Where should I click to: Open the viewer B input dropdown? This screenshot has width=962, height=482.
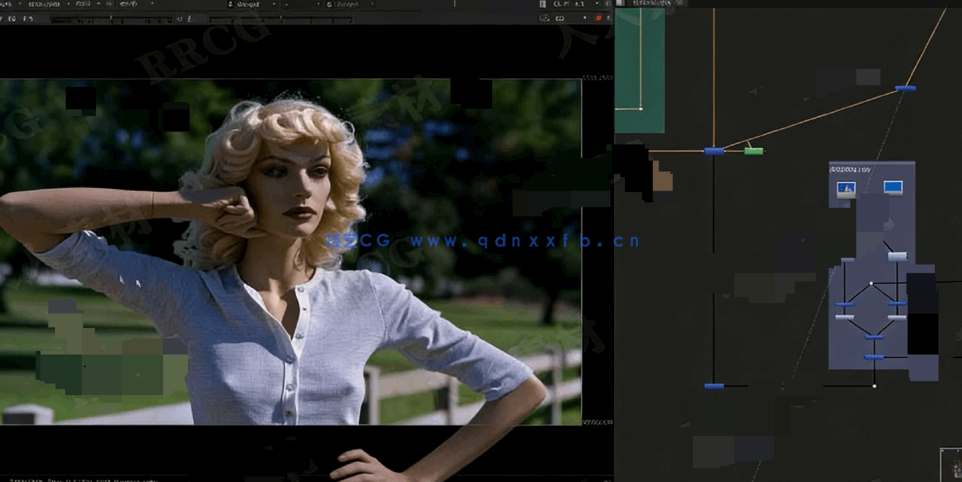pos(345,4)
